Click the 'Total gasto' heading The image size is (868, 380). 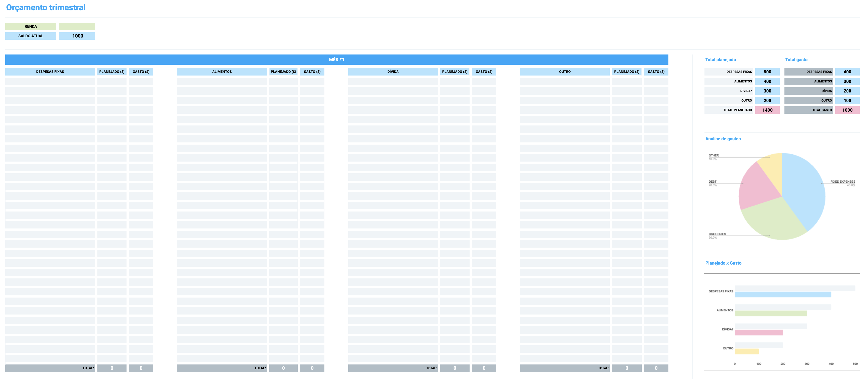(x=796, y=60)
